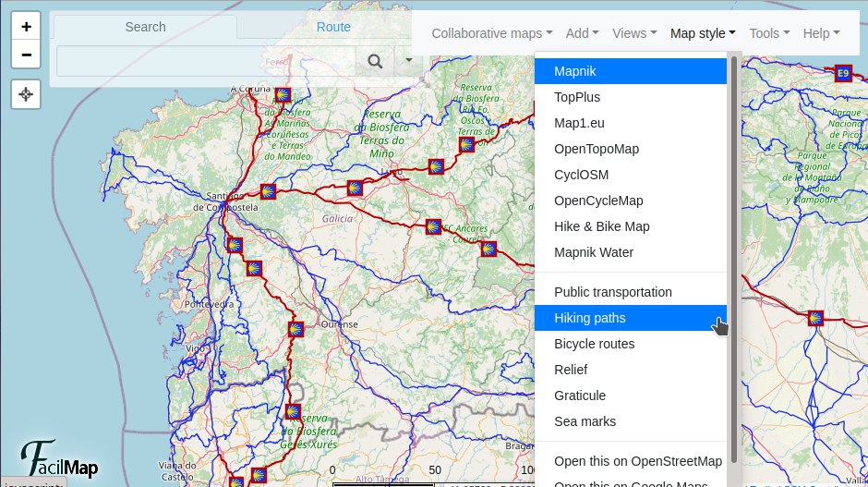The image size is (868, 487).
Task: Toggle Hiking paths overlay
Action: point(631,318)
